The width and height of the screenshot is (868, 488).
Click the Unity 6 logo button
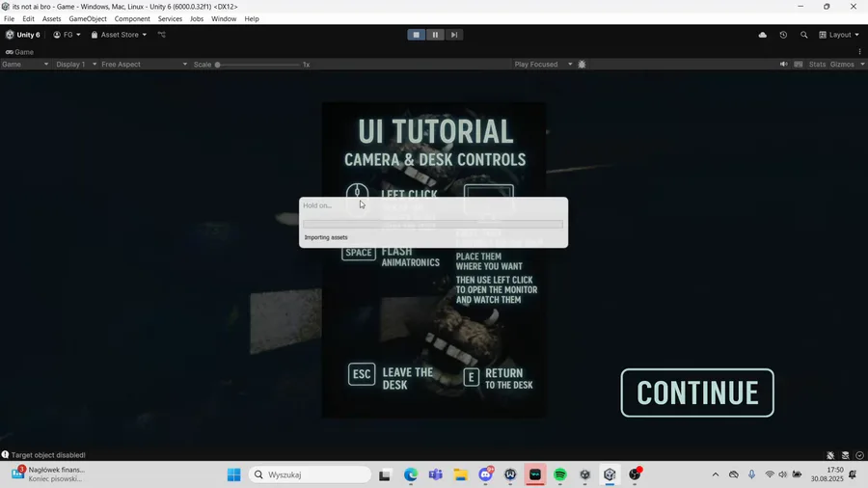coord(23,35)
